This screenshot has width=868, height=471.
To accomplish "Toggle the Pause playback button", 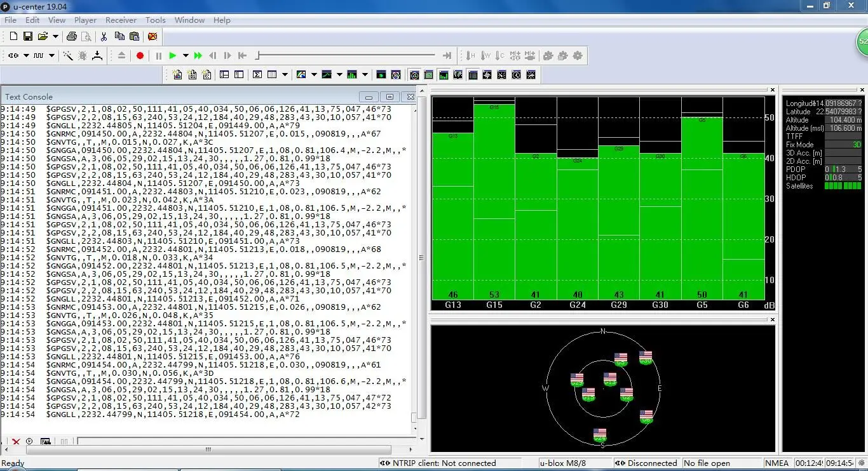I will click(x=159, y=56).
